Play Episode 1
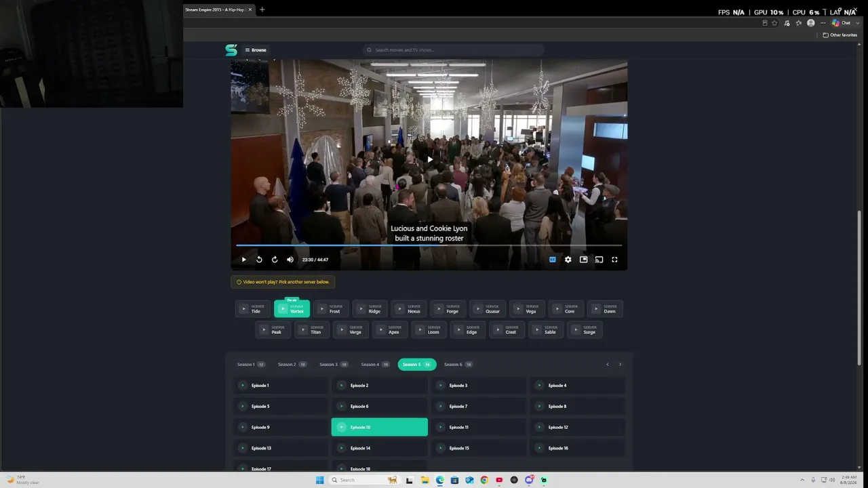This screenshot has height=488, width=868. [x=281, y=386]
